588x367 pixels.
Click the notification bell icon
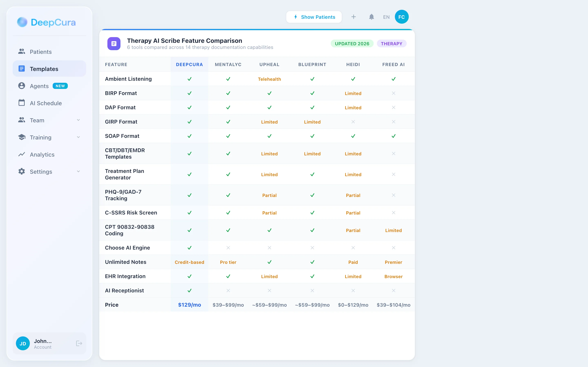(371, 17)
